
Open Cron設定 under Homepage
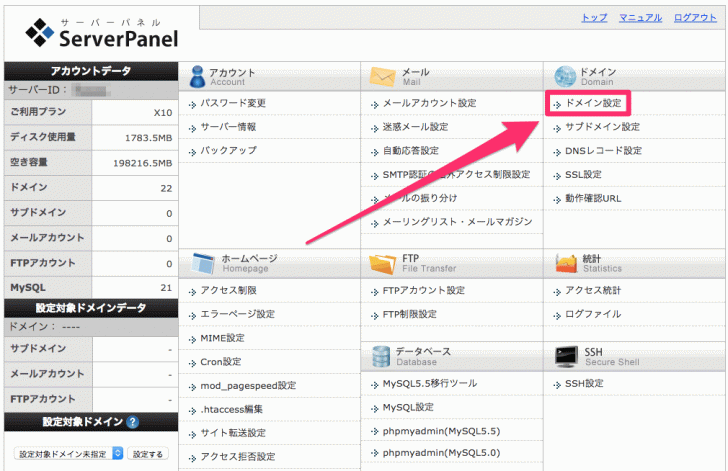[221, 361]
